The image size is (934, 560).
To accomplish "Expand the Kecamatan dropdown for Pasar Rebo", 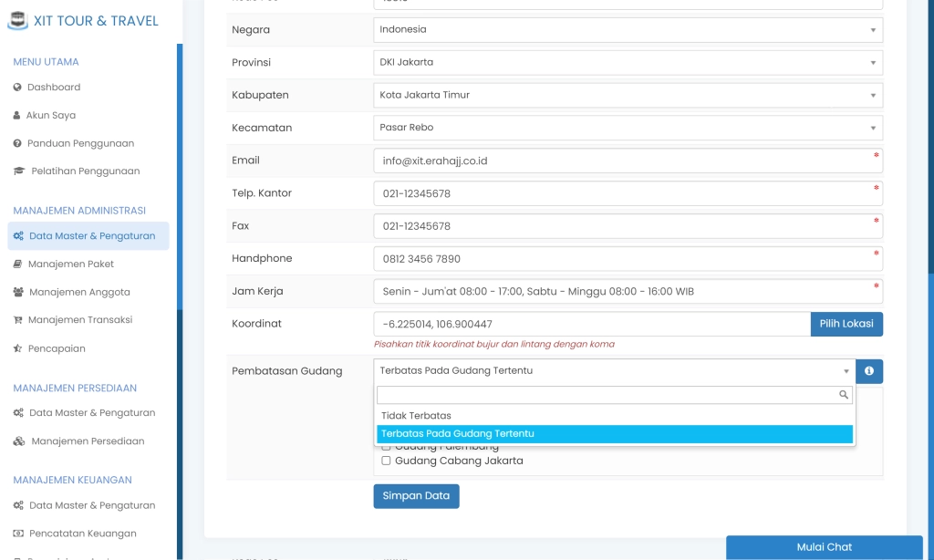I will point(627,128).
